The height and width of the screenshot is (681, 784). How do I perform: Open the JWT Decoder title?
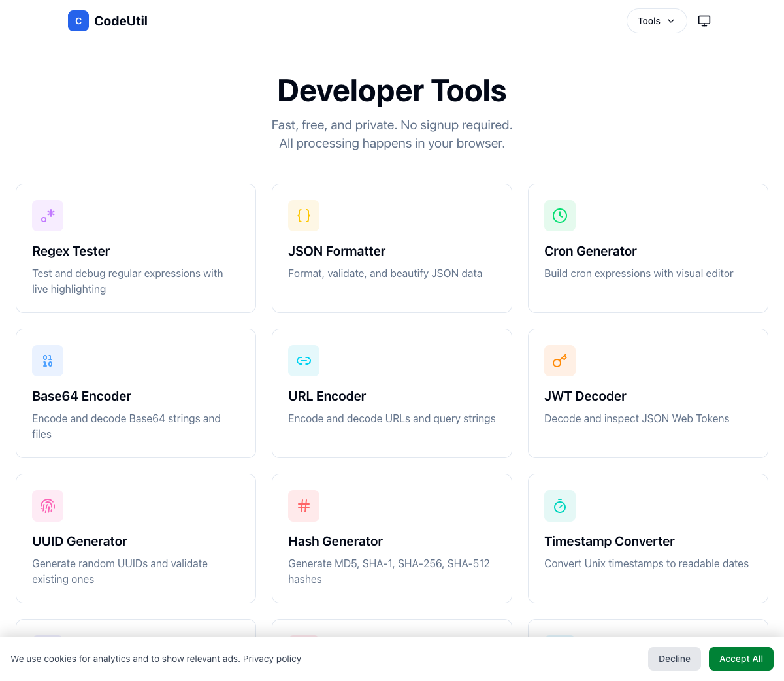click(x=585, y=396)
